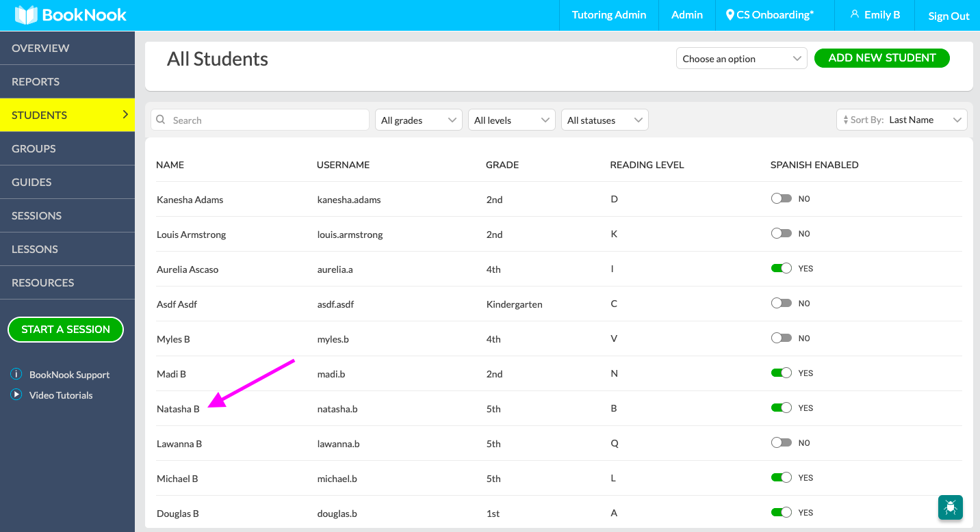The image size is (980, 532).
Task: Disable Spanish for Natasha B
Action: 781,408
